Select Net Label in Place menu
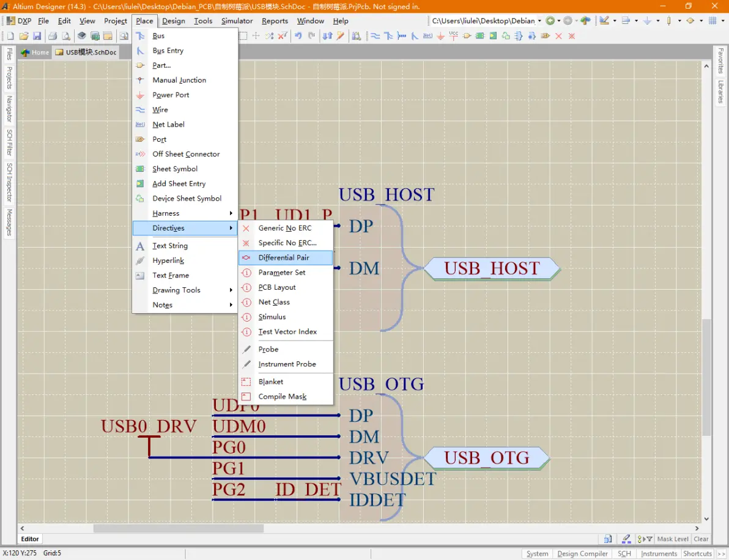The image size is (729, 560). (185, 125)
